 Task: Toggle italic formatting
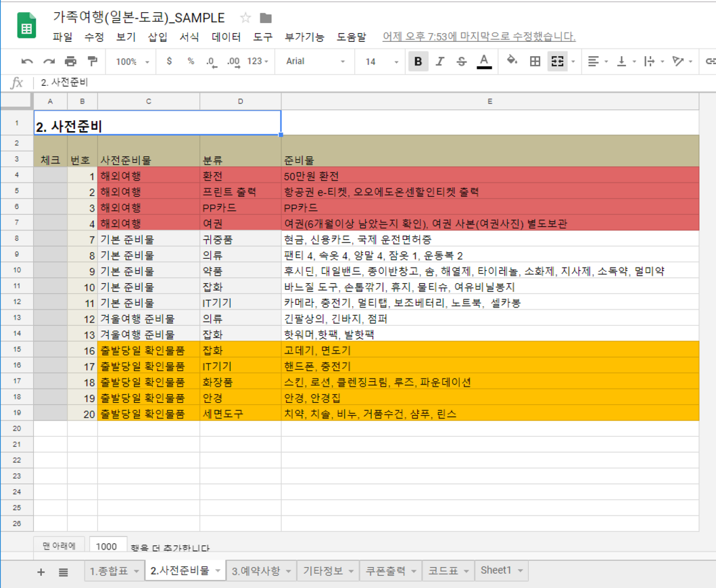pos(439,62)
